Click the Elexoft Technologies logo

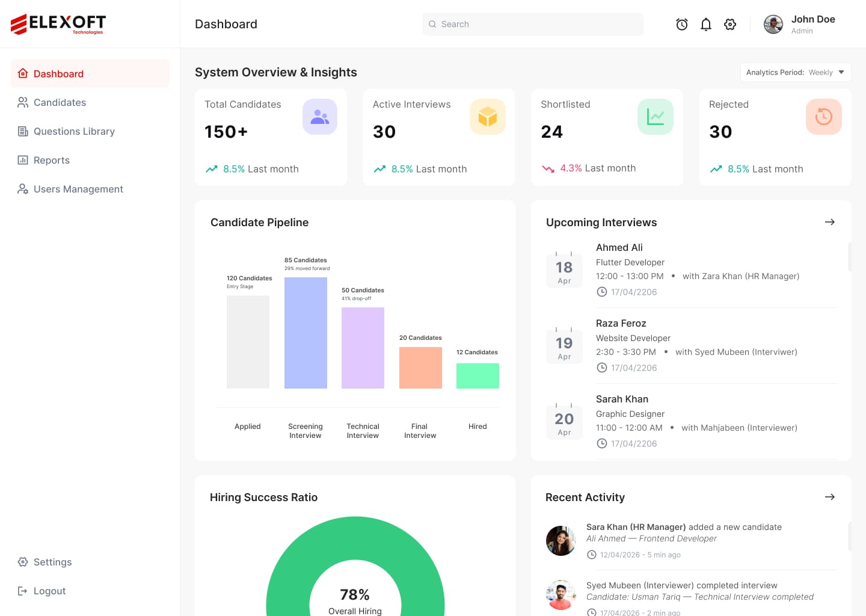(x=58, y=24)
